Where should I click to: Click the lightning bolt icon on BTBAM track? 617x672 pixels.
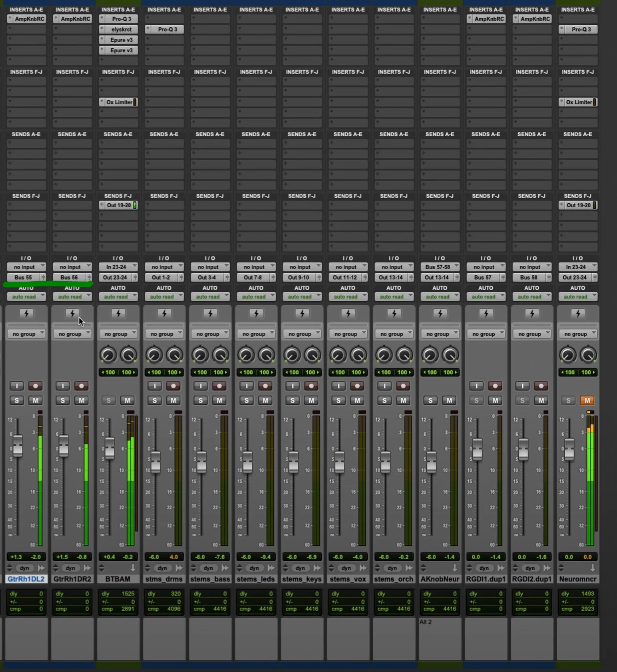pos(118,313)
